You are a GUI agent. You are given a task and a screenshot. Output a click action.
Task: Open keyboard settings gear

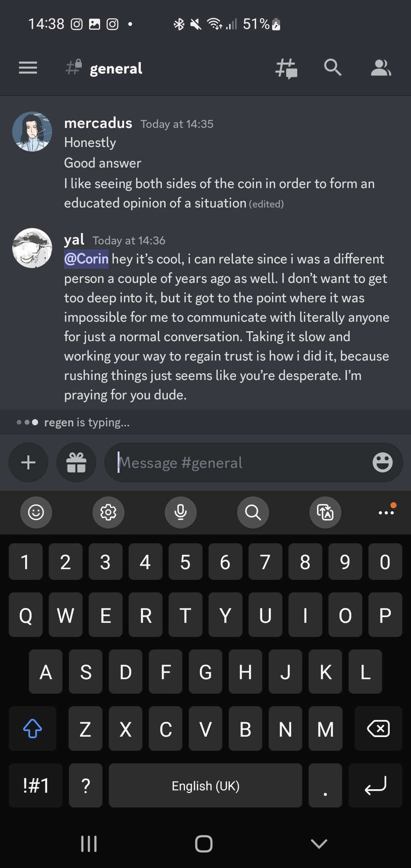coord(108,512)
